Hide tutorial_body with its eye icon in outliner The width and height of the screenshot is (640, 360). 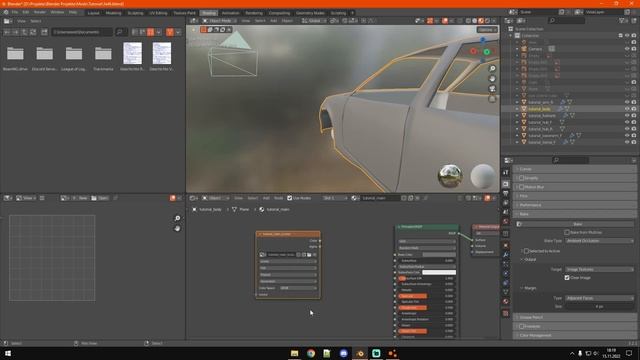click(x=627, y=109)
